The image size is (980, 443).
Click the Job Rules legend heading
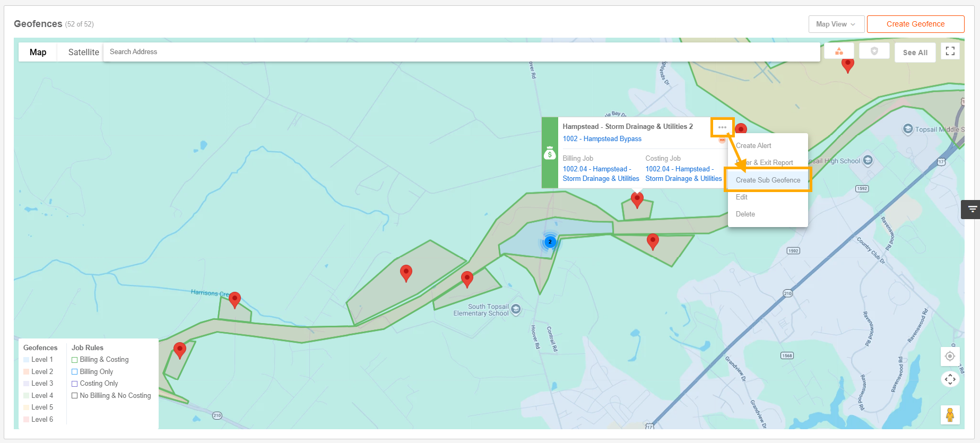pyautogui.click(x=88, y=348)
